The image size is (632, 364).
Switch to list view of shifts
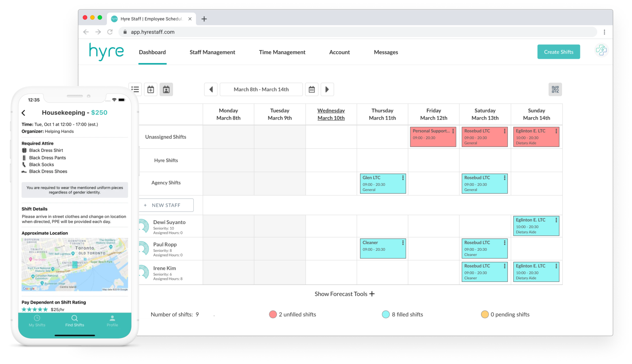[135, 89]
